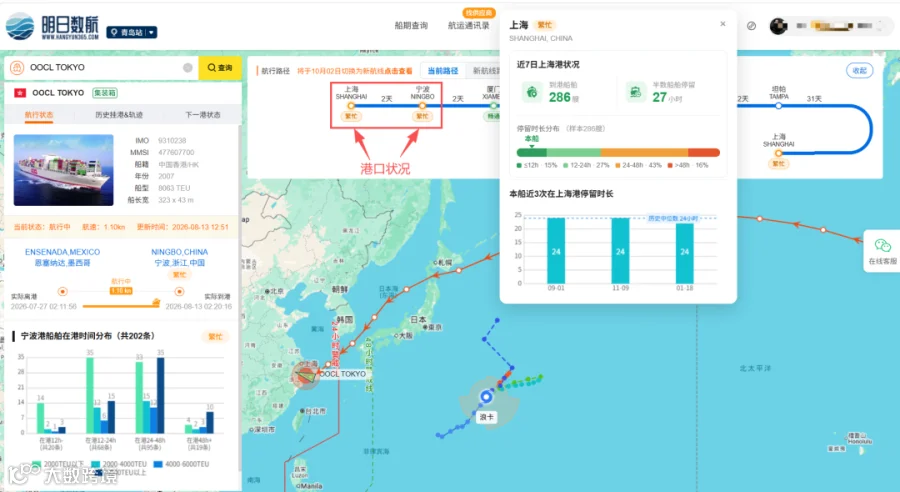The width and height of the screenshot is (900, 492).
Task: Click the 在港24-48h bar group in Ningbo chart
Action: [150, 395]
